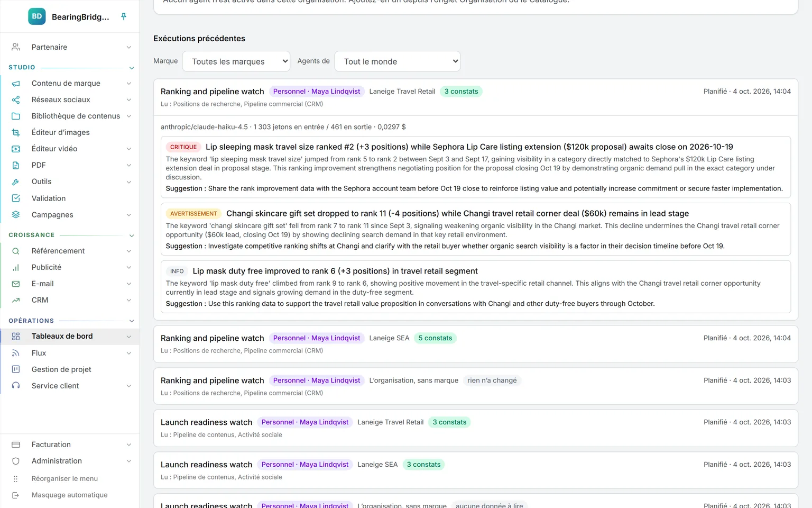Click the bar chart icon for Publicité
812x508 pixels.
[16, 268]
